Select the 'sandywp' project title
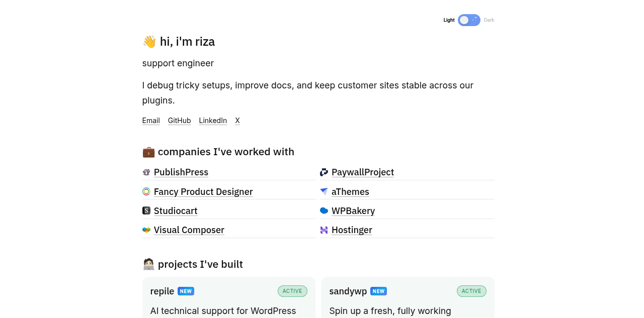 coord(348,291)
